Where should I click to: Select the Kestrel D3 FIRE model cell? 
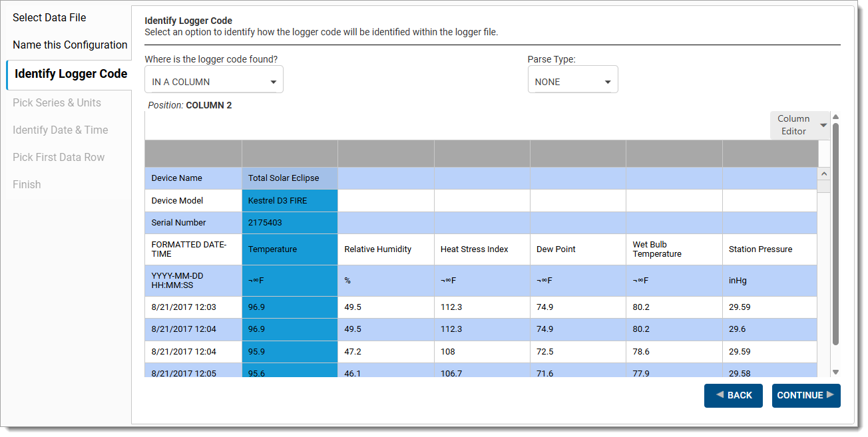click(x=290, y=200)
